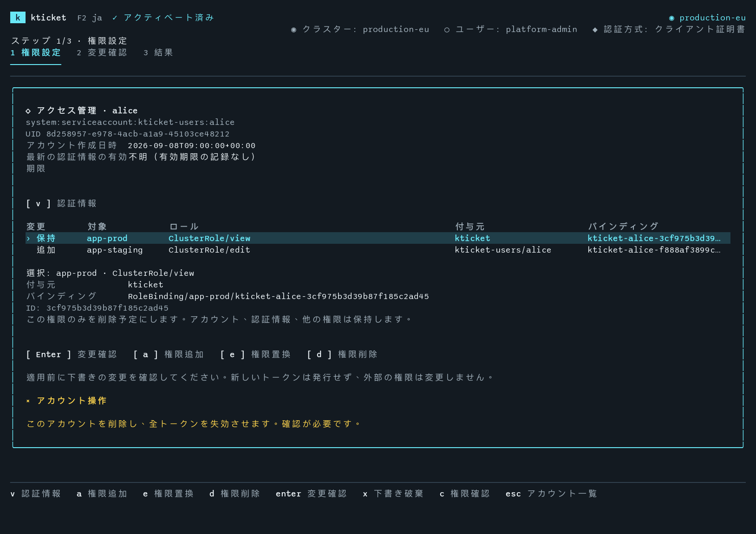The height and width of the screenshot is (534, 756).
Task: Click the × icon before アカウント操作
Action: pos(28,401)
